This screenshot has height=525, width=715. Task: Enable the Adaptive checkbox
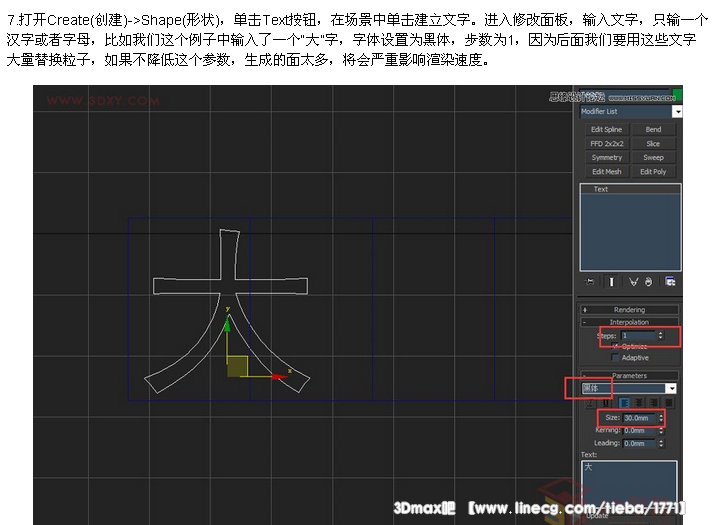[x=615, y=357]
